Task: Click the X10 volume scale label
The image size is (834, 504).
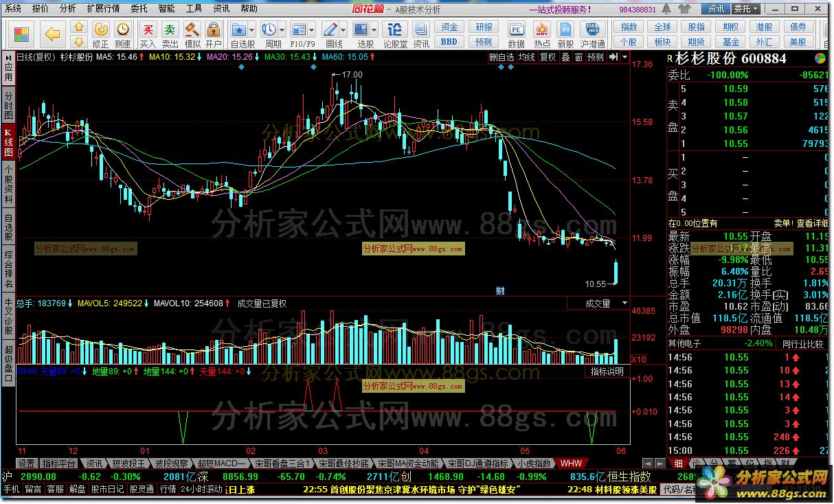Action: [638, 359]
